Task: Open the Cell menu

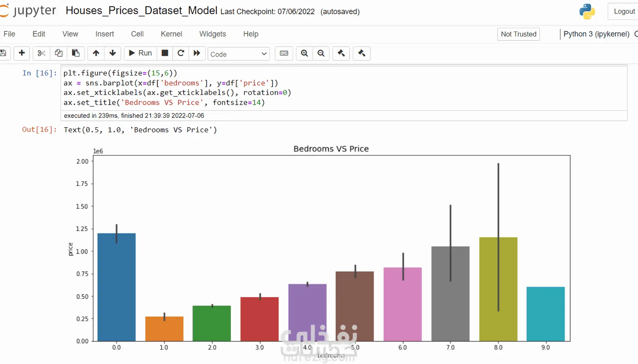Action: (x=137, y=34)
